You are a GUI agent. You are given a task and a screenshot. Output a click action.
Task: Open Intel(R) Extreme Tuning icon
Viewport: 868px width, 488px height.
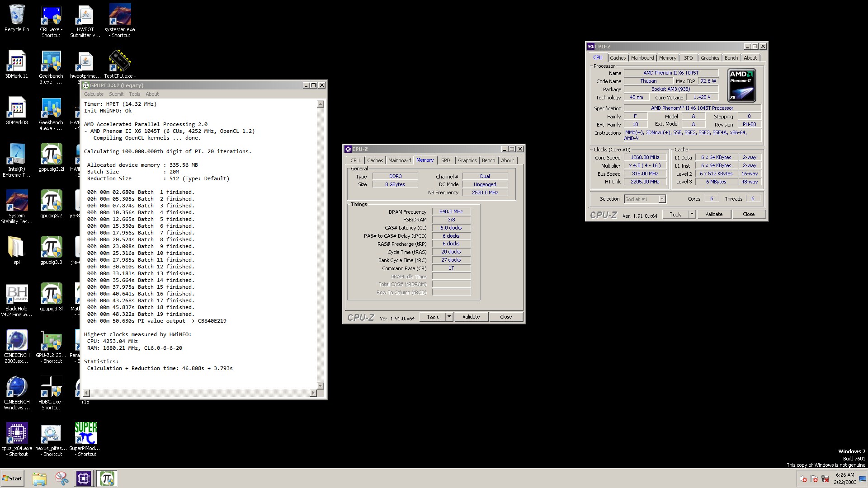tap(17, 160)
